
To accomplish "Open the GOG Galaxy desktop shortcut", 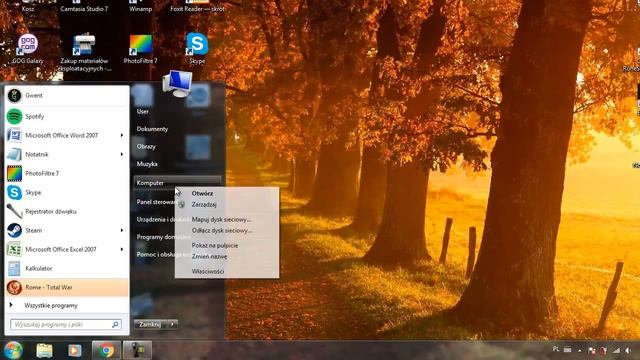I will click(28, 49).
